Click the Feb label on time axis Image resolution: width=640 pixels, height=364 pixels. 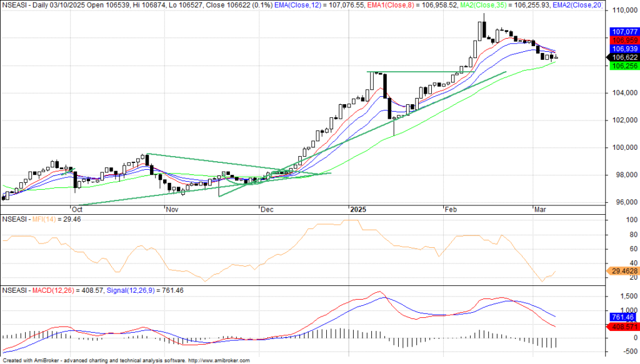(x=450, y=210)
